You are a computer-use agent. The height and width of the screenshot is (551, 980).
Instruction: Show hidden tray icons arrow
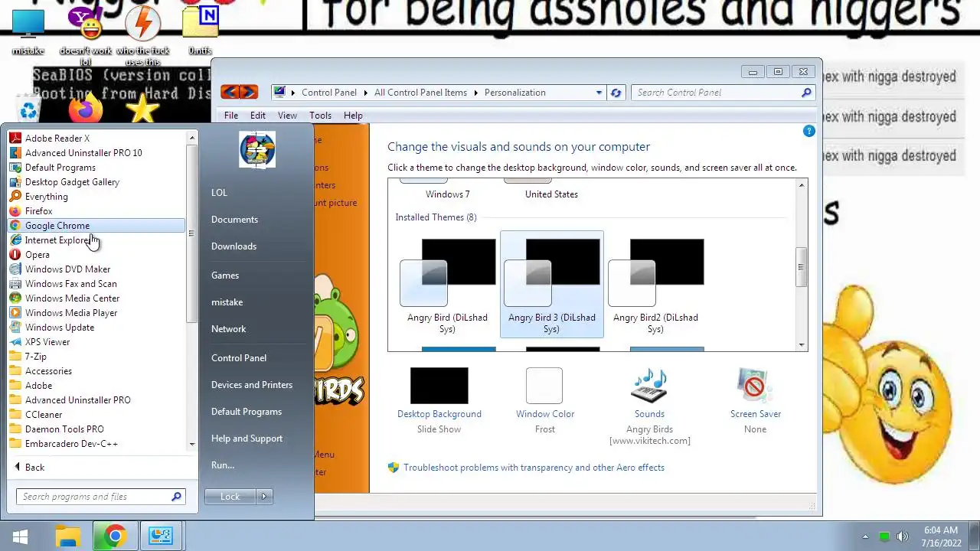click(865, 536)
